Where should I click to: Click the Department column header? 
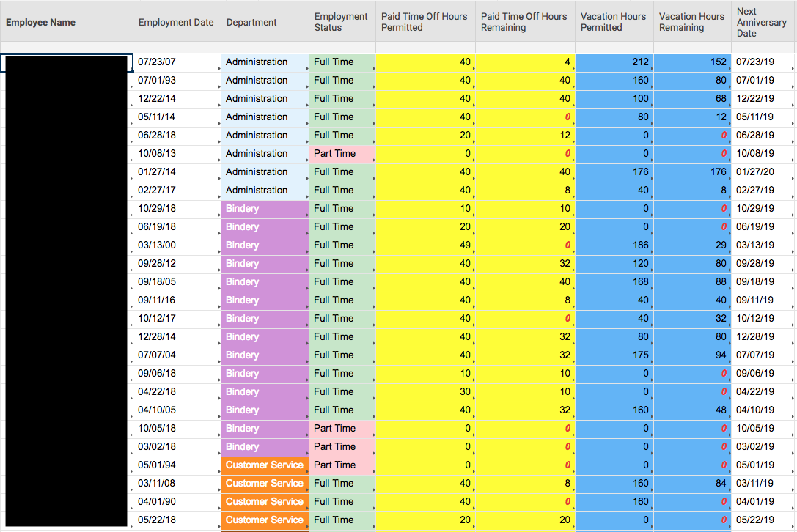click(x=265, y=23)
